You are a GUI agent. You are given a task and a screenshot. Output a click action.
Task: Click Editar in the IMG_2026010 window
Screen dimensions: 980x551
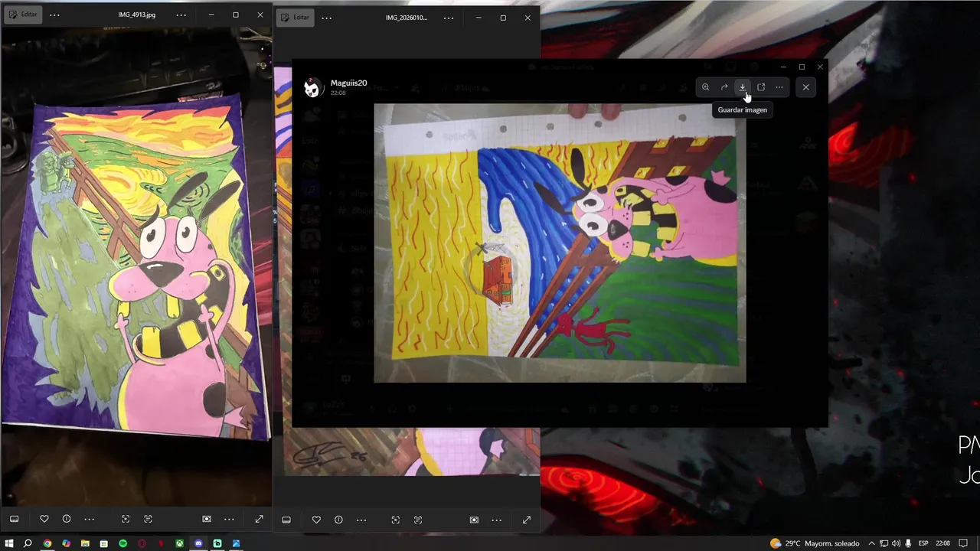click(x=296, y=18)
